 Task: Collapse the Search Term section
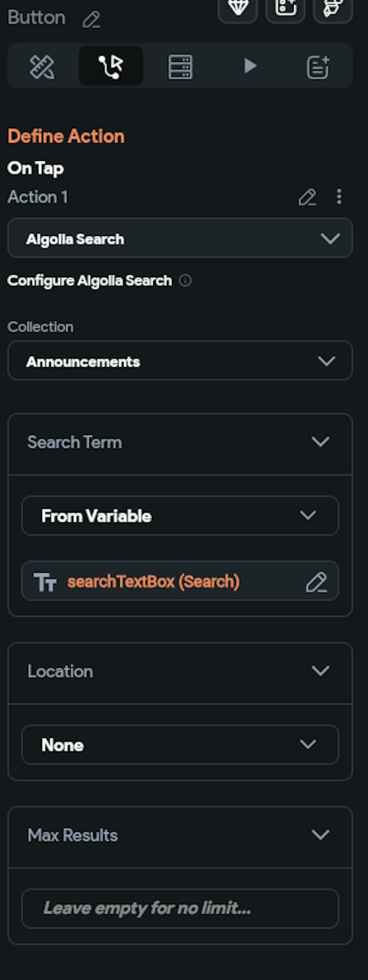click(x=320, y=442)
